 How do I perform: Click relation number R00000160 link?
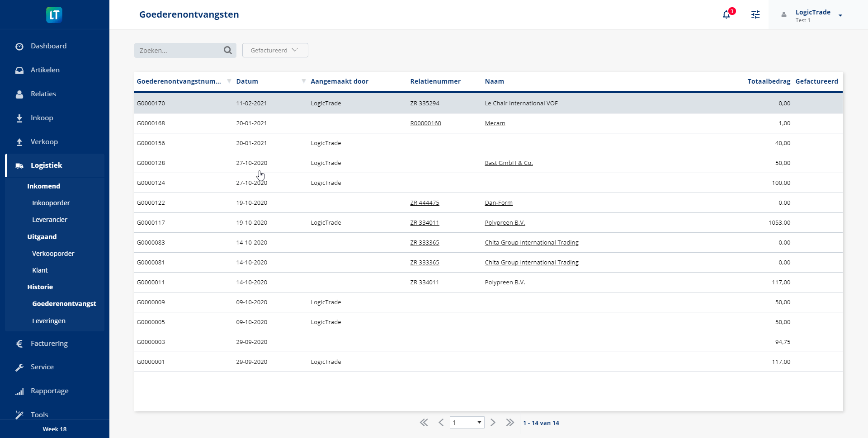click(x=425, y=123)
